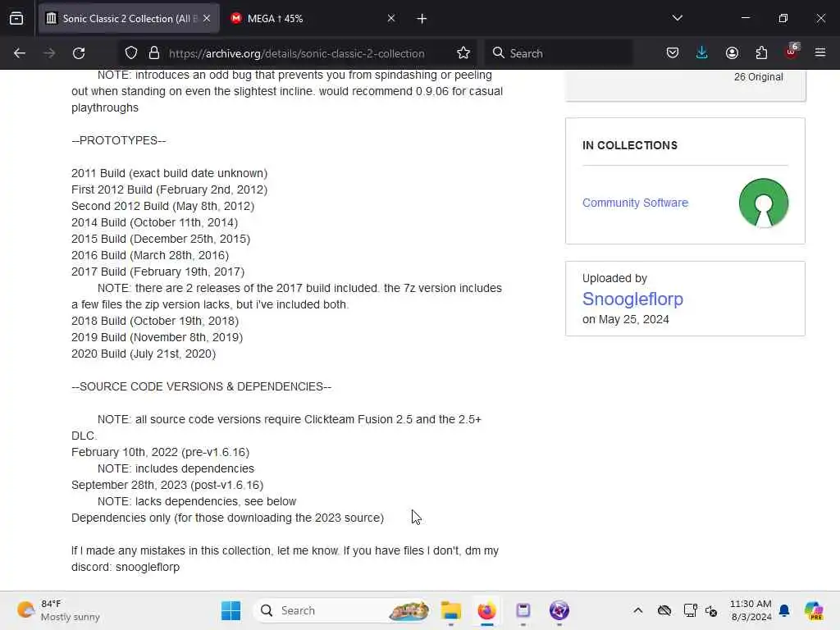Image resolution: width=840 pixels, height=630 pixels.
Task: Click "First 2012 Build (February 2nd, 2012)" line
Action: coord(169,189)
